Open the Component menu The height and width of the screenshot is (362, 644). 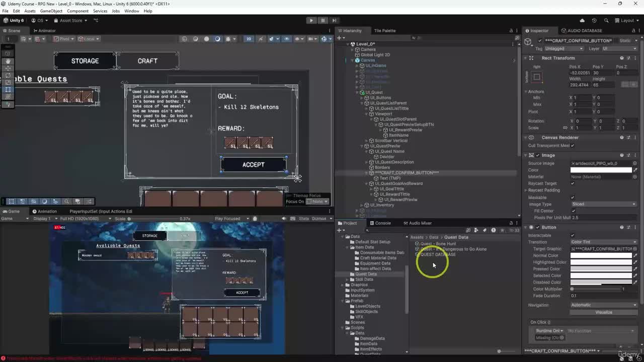point(77,11)
